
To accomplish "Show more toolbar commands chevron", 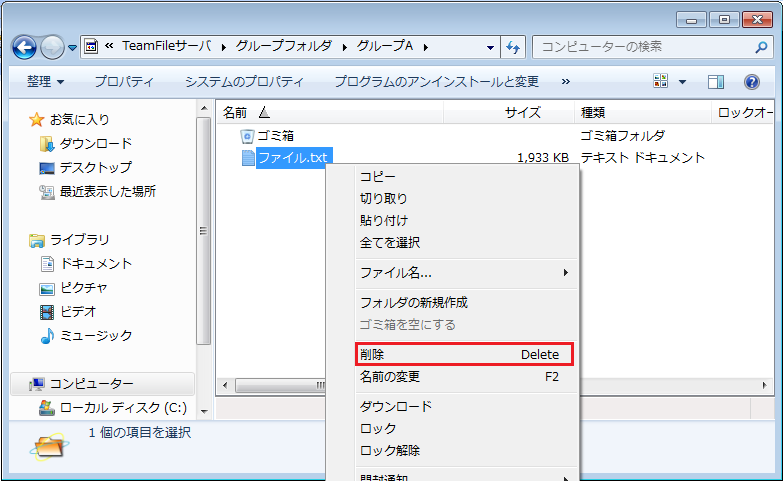I will 566,82.
